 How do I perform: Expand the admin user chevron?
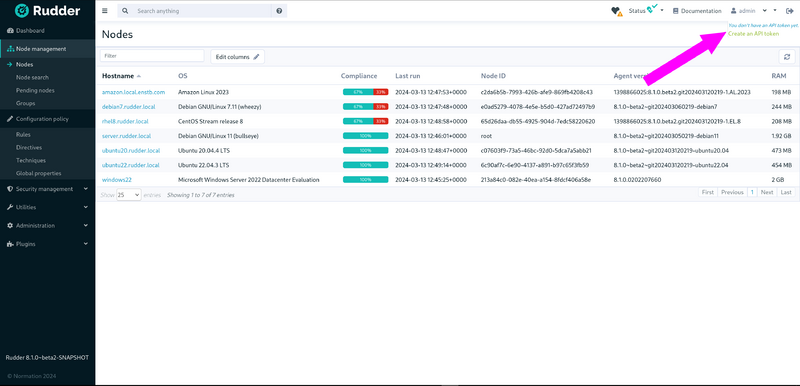[765, 10]
